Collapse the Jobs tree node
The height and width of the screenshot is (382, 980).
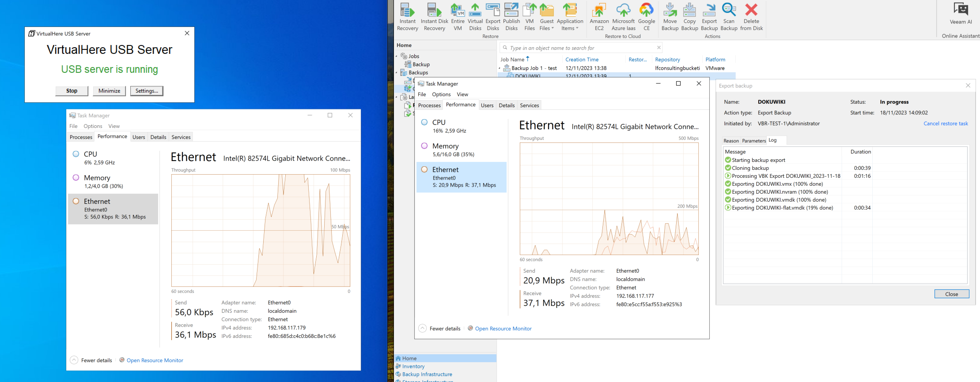coord(397,56)
